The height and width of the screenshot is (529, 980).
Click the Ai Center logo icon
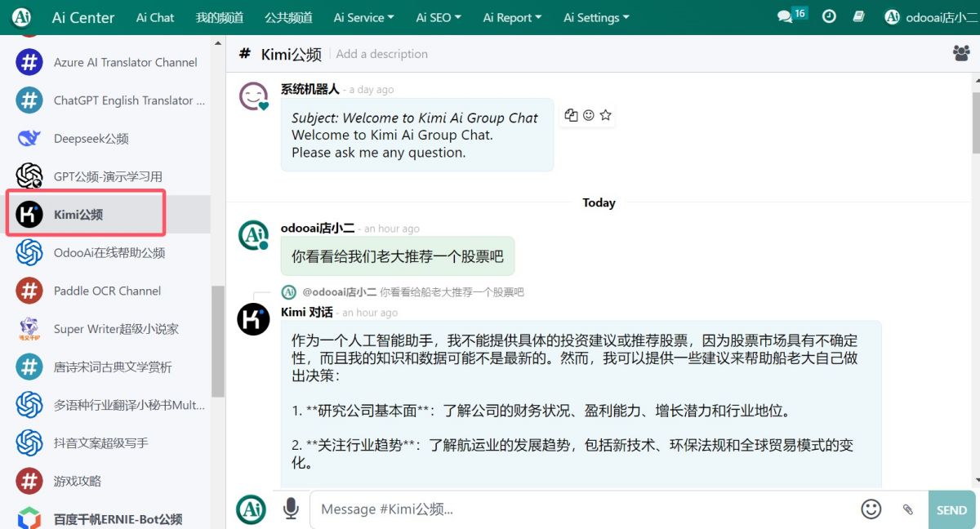pyautogui.click(x=22, y=17)
